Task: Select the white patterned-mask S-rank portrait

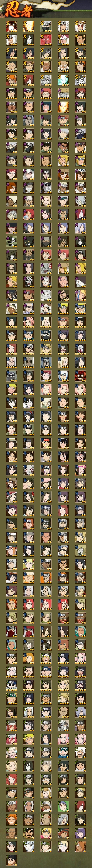Action: coord(80,80)
